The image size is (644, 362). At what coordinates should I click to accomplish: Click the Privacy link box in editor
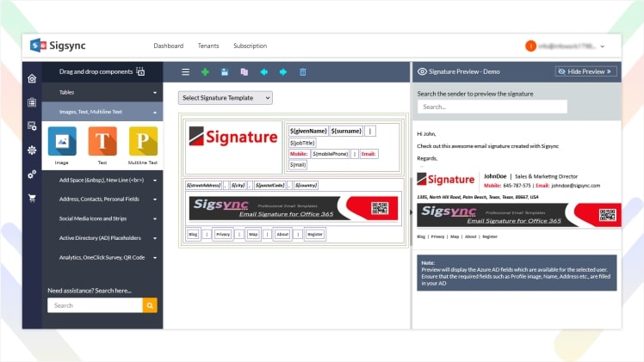(x=223, y=234)
